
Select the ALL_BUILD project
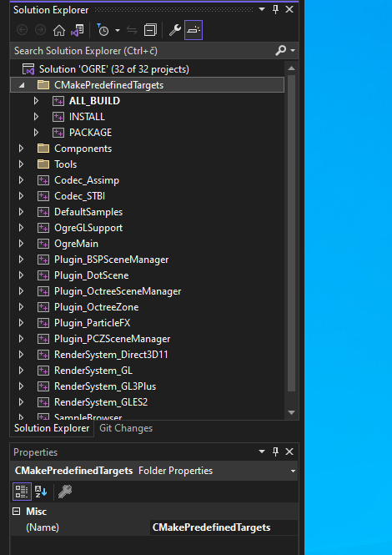tap(94, 101)
